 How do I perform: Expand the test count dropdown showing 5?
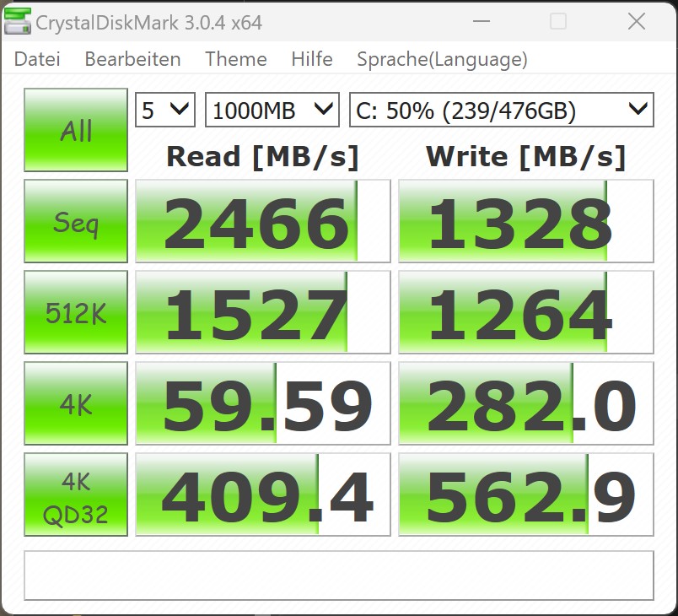pyautogui.click(x=165, y=110)
